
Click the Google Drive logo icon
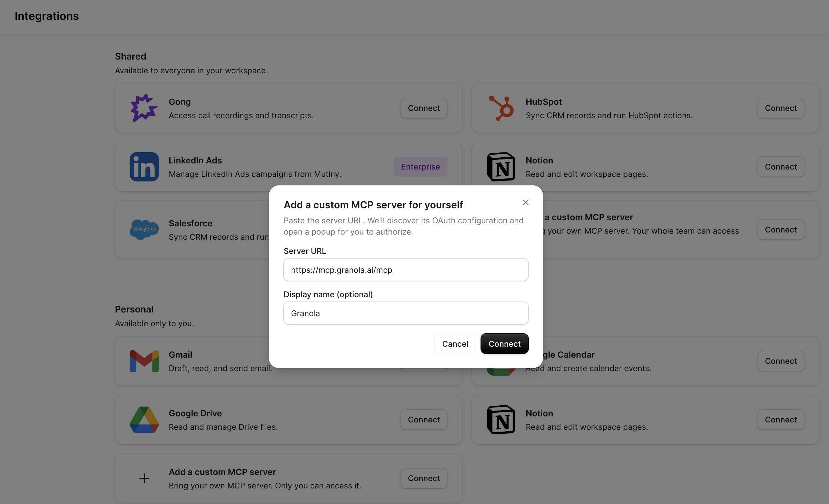click(x=144, y=420)
